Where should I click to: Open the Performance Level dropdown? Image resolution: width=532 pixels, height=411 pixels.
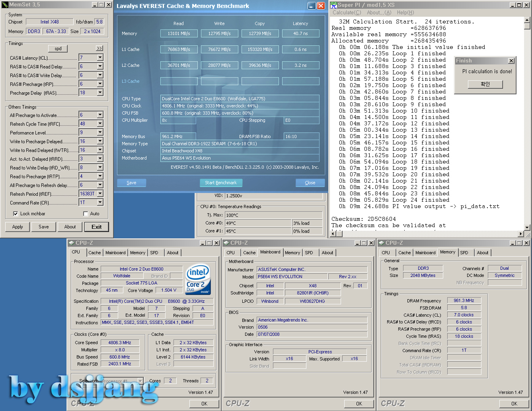(100, 132)
